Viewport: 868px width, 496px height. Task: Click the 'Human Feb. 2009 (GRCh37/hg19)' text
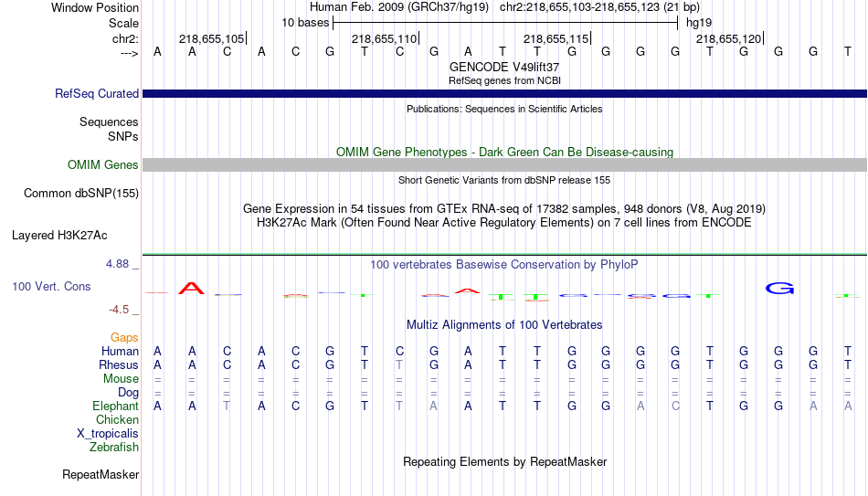point(399,7)
